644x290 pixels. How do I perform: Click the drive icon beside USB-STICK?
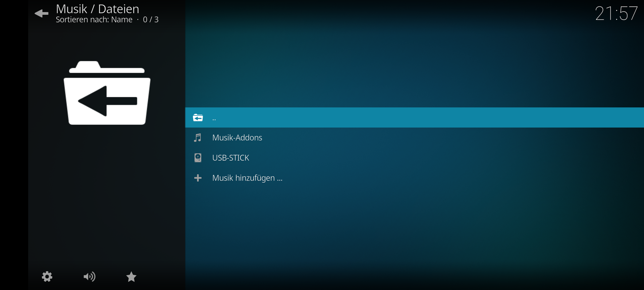tap(198, 158)
